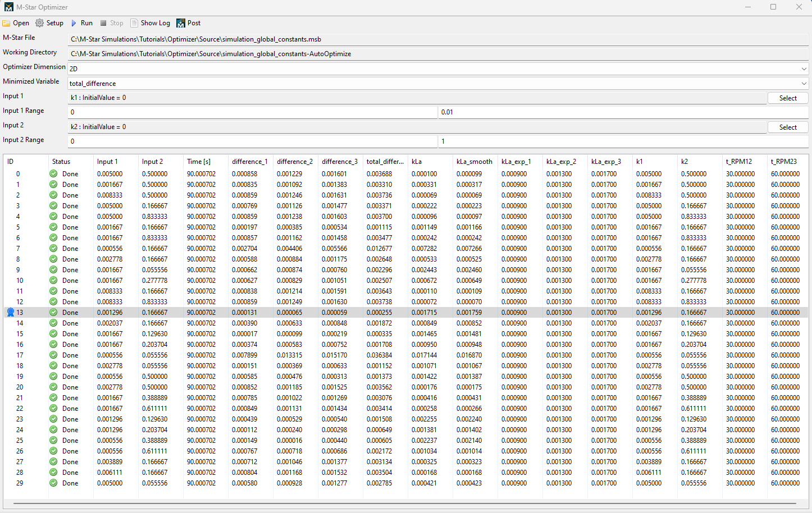Open Show Log from toolbar
This screenshot has height=513, width=812.
pos(150,23)
